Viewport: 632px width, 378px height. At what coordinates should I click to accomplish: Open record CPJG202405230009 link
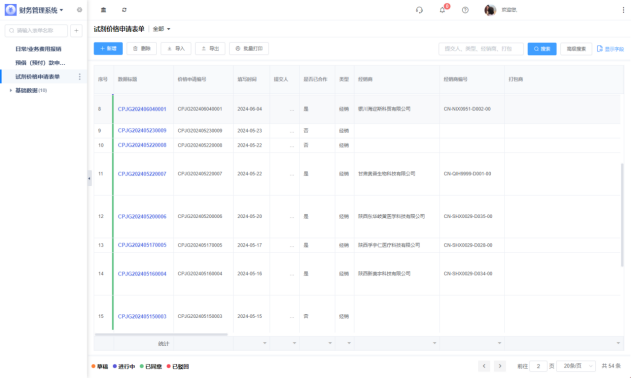[x=142, y=131]
